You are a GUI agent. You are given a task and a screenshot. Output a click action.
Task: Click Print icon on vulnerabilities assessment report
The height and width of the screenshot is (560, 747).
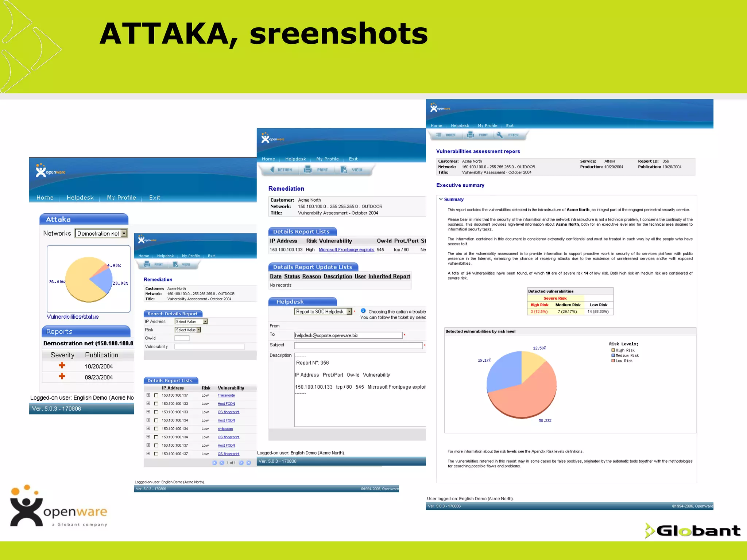pos(471,135)
